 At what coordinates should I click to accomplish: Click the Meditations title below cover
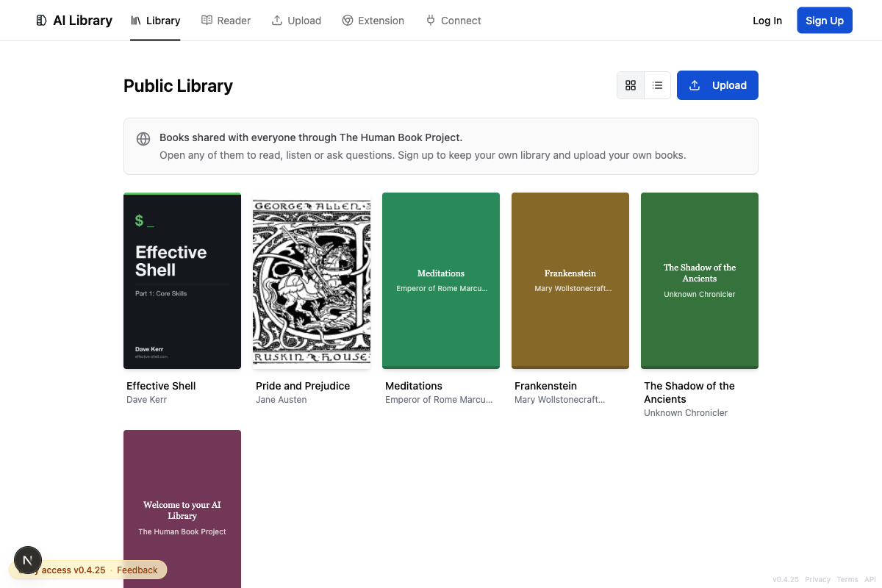[x=414, y=386]
